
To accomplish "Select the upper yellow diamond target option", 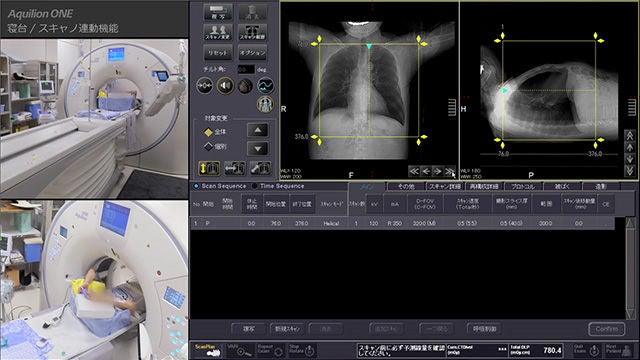I will click(208, 132).
